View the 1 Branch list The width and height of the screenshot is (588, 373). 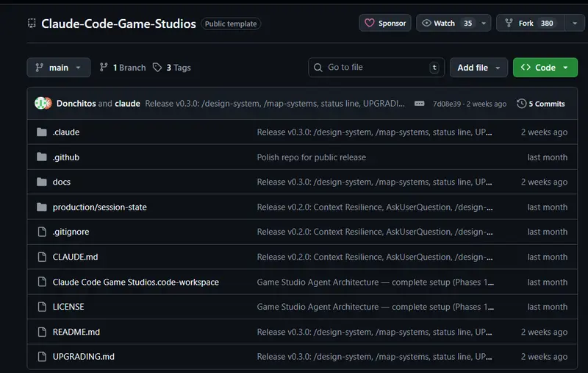pyautogui.click(x=123, y=68)
